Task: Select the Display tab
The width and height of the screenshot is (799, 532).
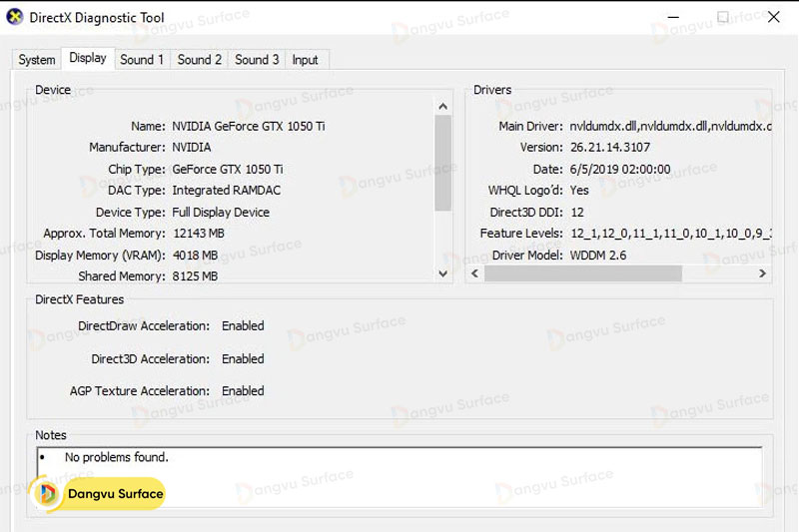Action: tap(88, 58)
